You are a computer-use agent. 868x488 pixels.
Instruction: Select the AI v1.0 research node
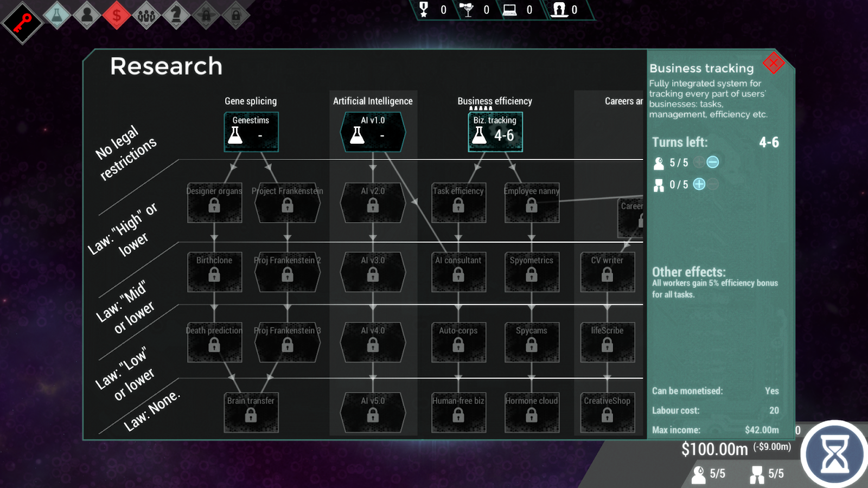pyautogui.click(x=373, y=132)
